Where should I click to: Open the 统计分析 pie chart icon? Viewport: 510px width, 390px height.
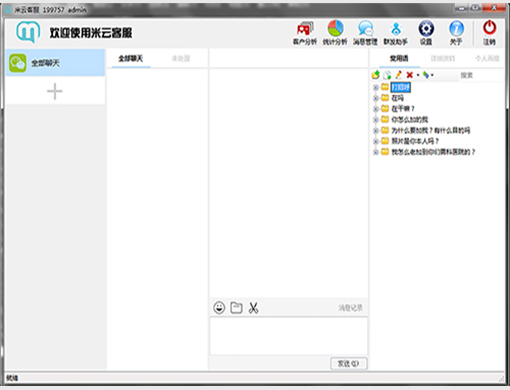pyautogui.click(x=335, y=33)
